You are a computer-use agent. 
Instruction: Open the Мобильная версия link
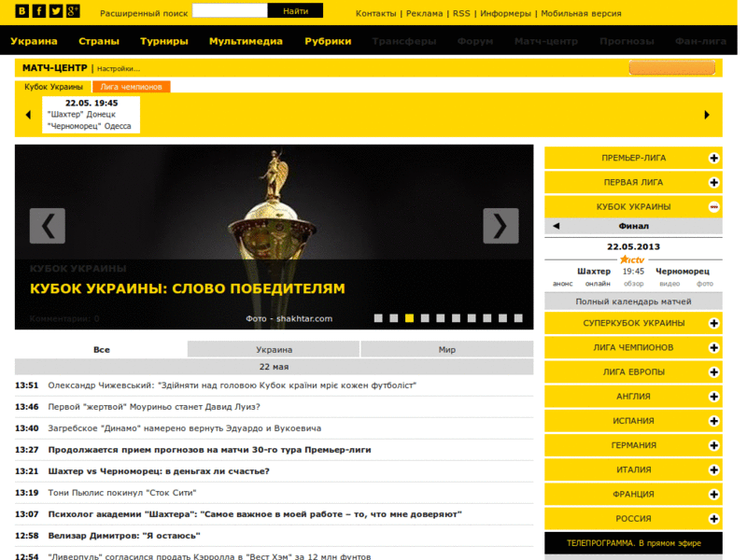pos(581,13)
